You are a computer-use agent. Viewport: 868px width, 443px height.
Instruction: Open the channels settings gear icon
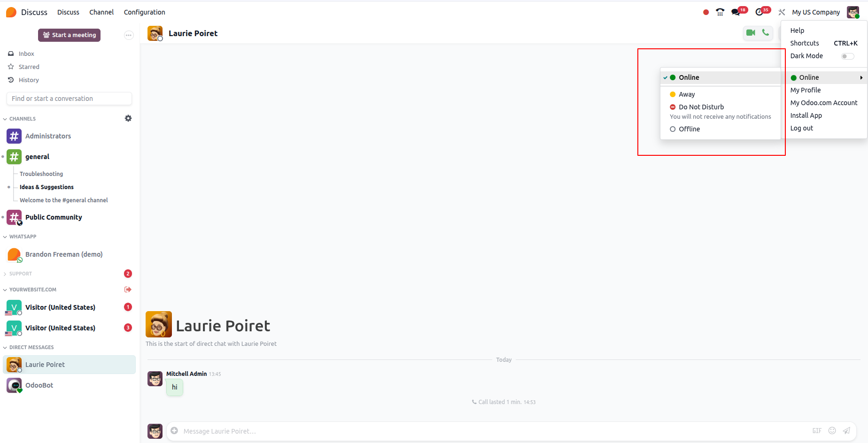click(128, 118)
